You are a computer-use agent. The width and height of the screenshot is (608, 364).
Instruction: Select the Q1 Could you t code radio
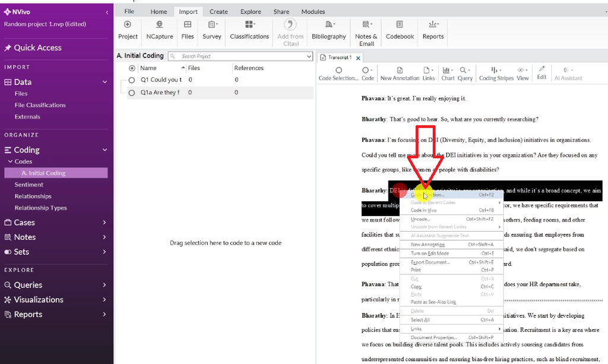pos(132,80)
